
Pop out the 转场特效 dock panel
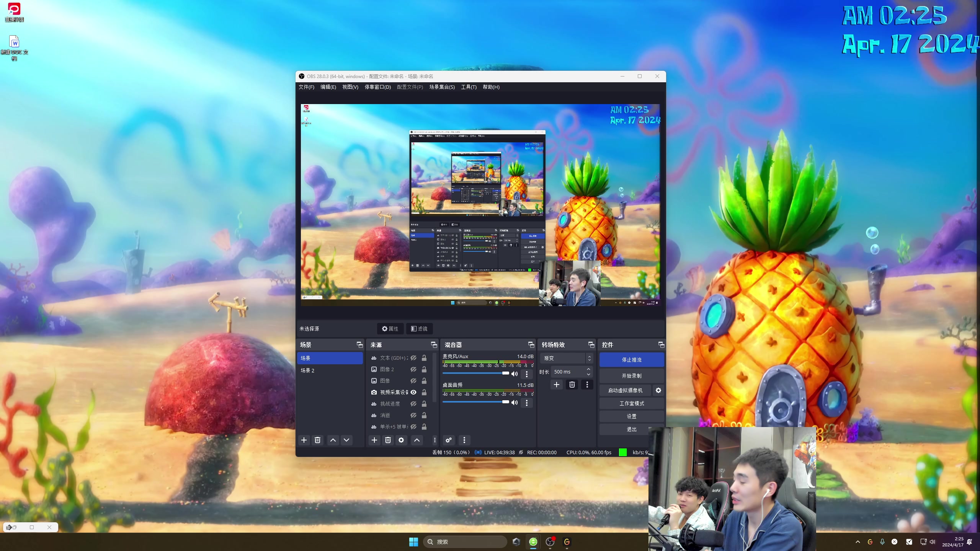click(591, 345)
